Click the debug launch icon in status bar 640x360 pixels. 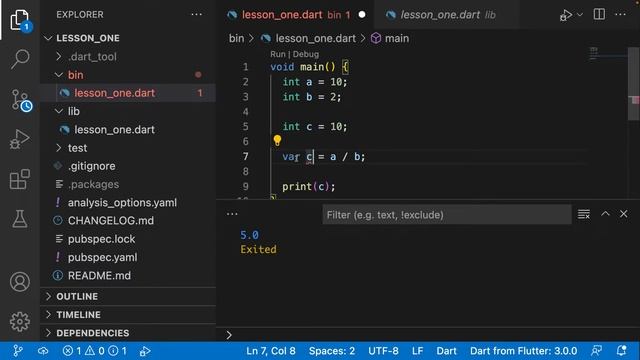145,351
